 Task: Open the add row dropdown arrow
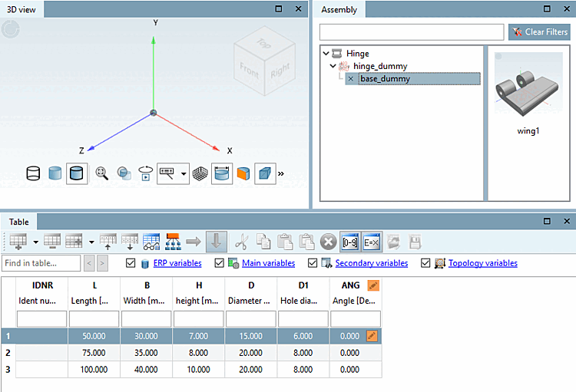[x=35, y=242]
